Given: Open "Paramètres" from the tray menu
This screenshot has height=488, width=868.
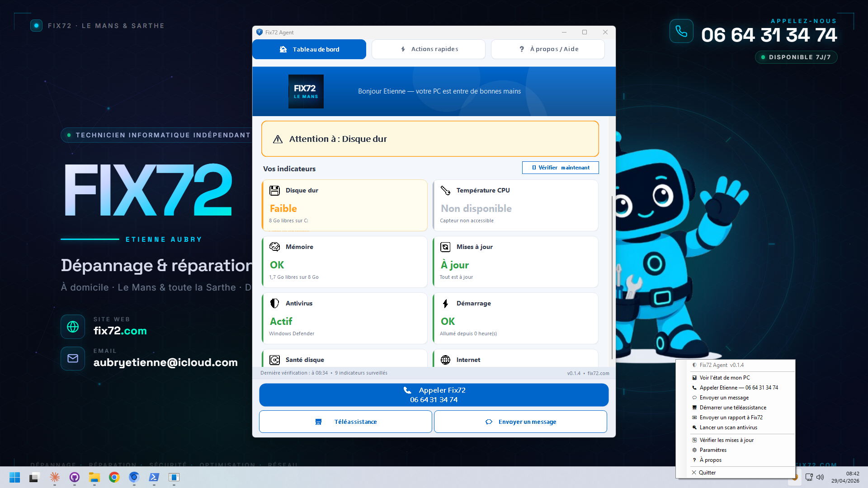Looking at the screenshot, I should (736, 450).
